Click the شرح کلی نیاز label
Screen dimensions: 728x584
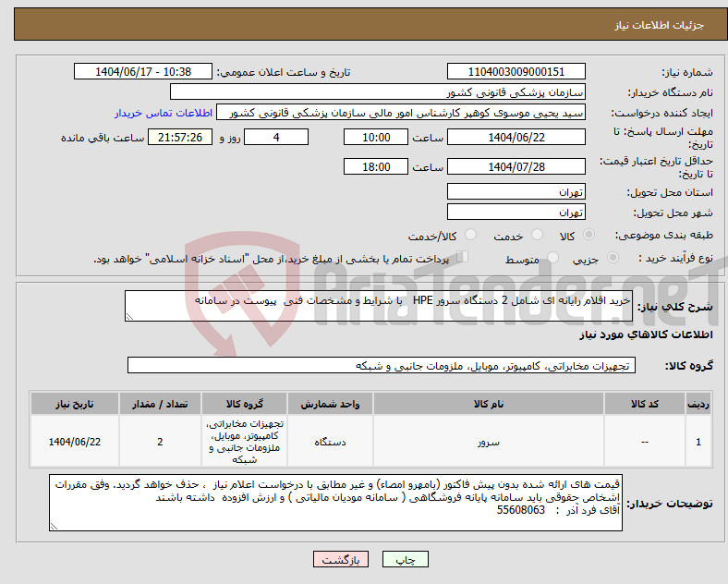675,307
